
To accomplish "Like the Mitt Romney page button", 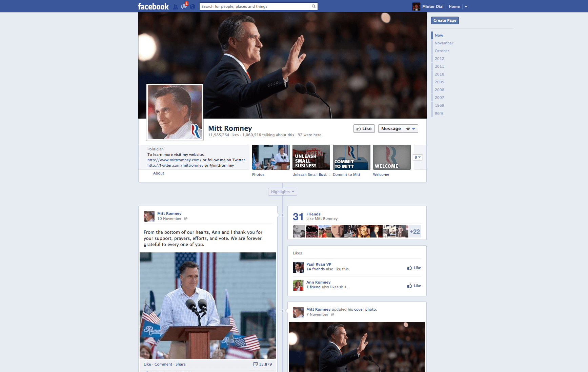I will [364, 129].
